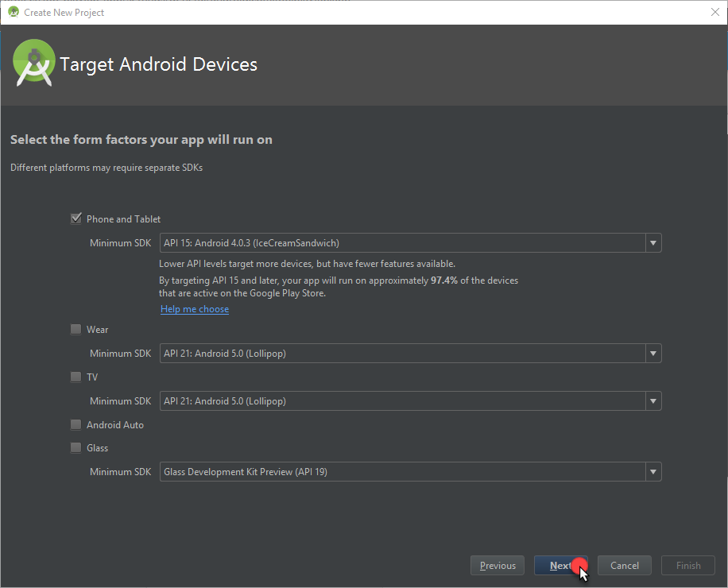Open the Help me choose link
Image resolution: width=728 pixels, height=588 pixels.
194,308
